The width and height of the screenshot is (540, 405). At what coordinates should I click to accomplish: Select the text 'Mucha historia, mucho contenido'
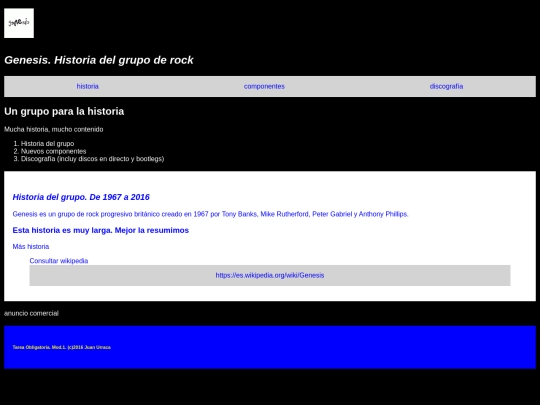click(x=54, y=129)
